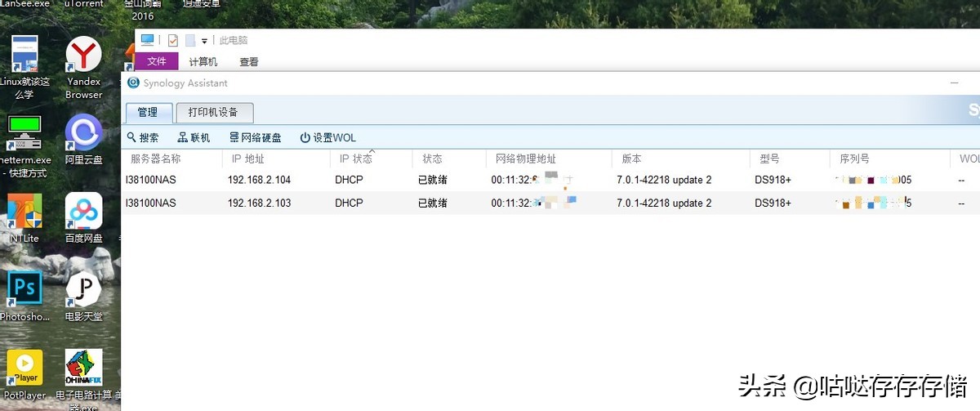Click DHCP status in 192.168.2.103 row

(349, 203)
